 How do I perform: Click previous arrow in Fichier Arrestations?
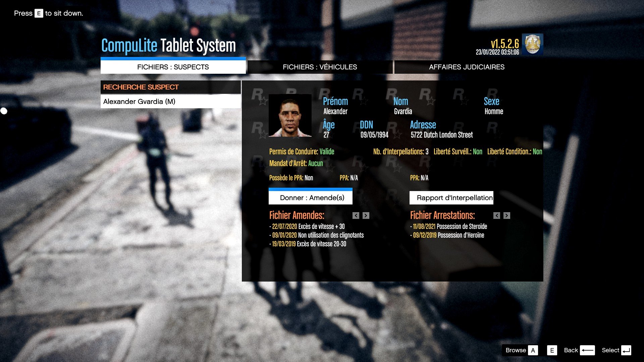497,216
